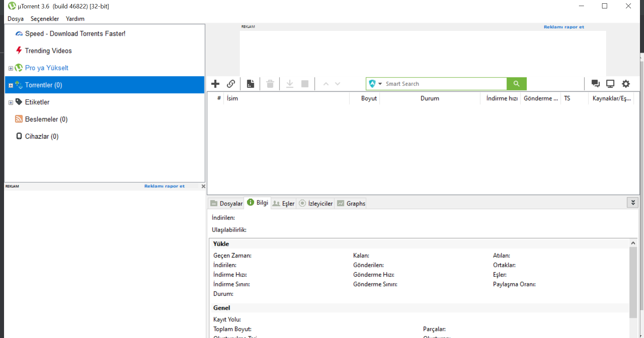The width and height of the screenshot is (644, 338).
Task: Click the Kayıt Yolu label
Action: [x=227, y=320]
